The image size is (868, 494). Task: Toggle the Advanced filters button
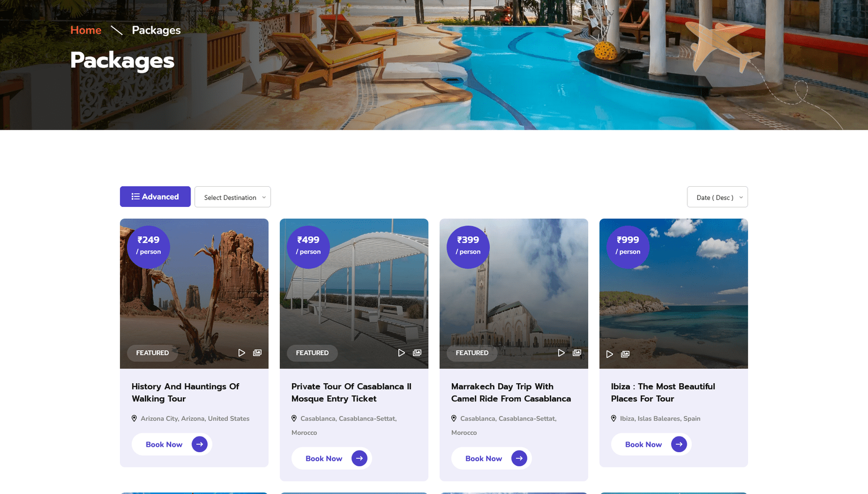155,197
